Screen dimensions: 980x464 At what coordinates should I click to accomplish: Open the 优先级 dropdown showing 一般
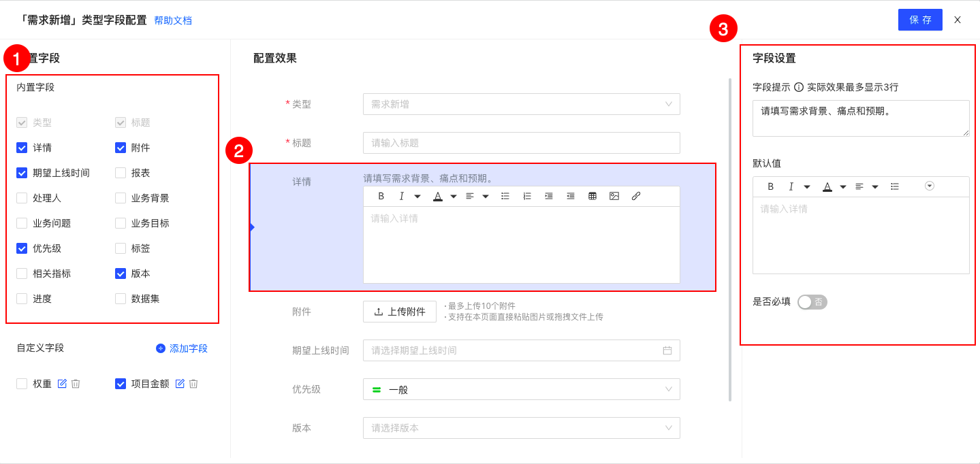[x=521, y=389]
